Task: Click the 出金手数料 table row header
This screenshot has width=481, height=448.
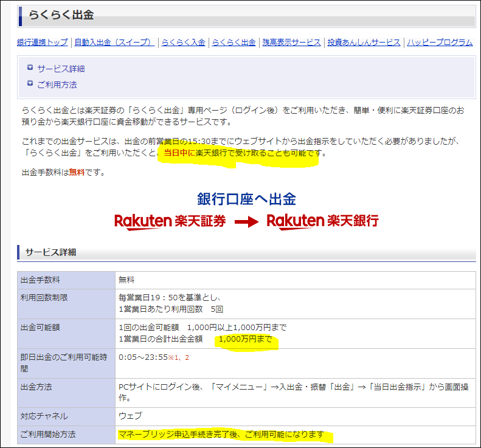Action: tap(41, 280)
